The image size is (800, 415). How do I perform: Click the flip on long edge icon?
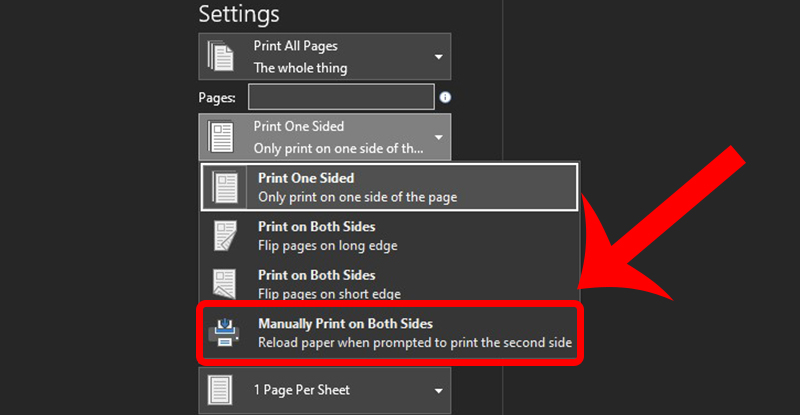226,235
